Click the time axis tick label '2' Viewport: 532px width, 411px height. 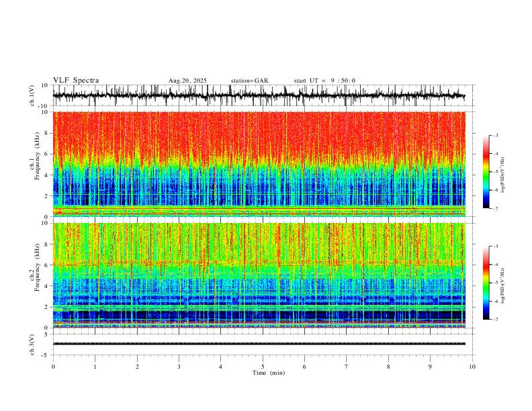click(137, 367)
